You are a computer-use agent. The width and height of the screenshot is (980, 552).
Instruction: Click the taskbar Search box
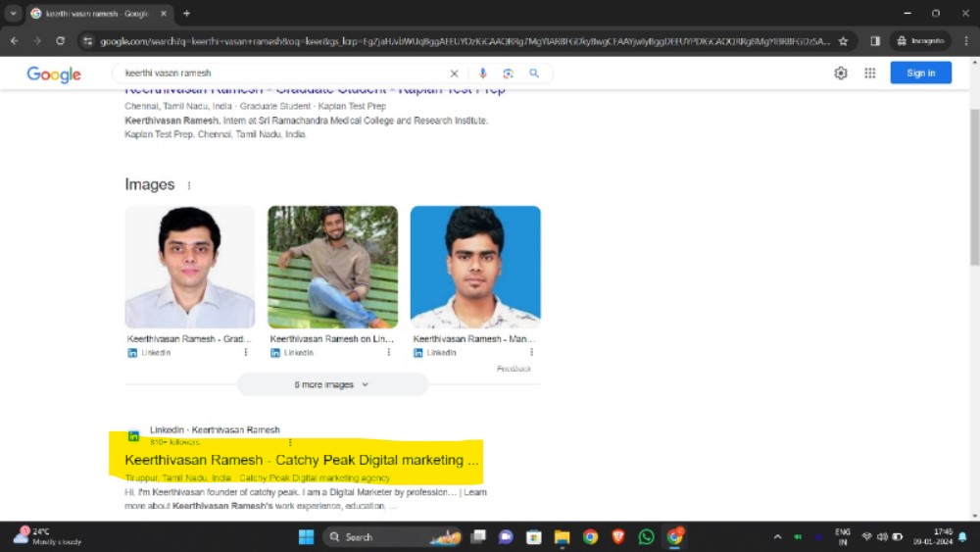tap(394, 537)
